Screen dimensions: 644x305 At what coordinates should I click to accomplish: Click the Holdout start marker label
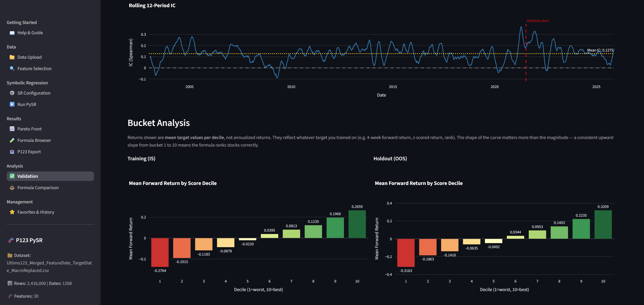[537, 21]
